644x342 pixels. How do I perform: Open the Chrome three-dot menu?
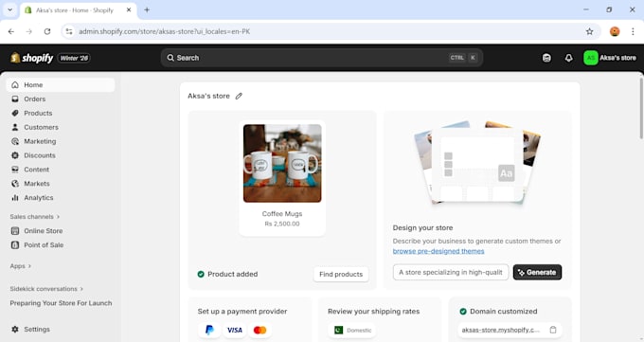click(x=633, y=31)
